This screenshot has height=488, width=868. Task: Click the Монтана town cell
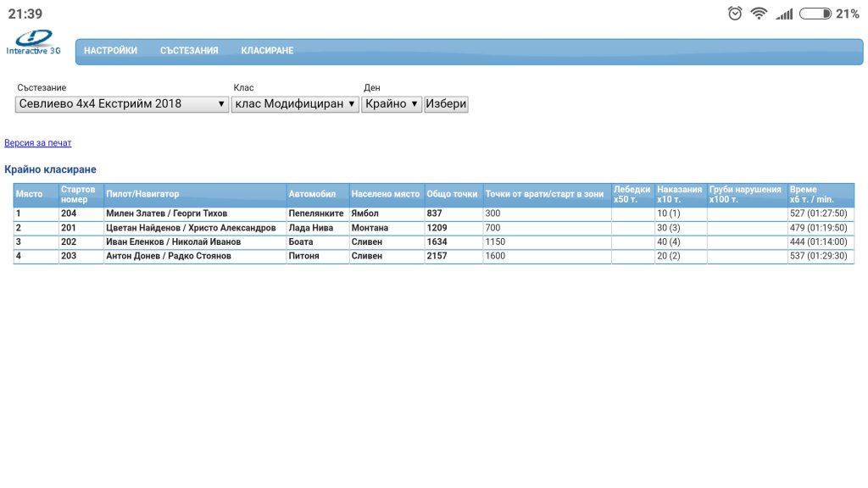387,228
